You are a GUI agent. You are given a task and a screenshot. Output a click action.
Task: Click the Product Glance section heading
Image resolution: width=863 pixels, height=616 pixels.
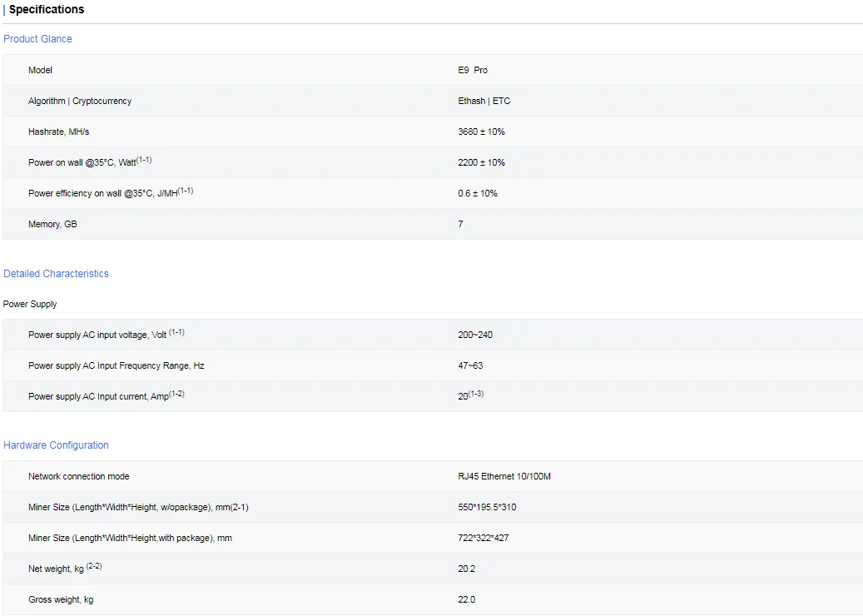[37, 39]
